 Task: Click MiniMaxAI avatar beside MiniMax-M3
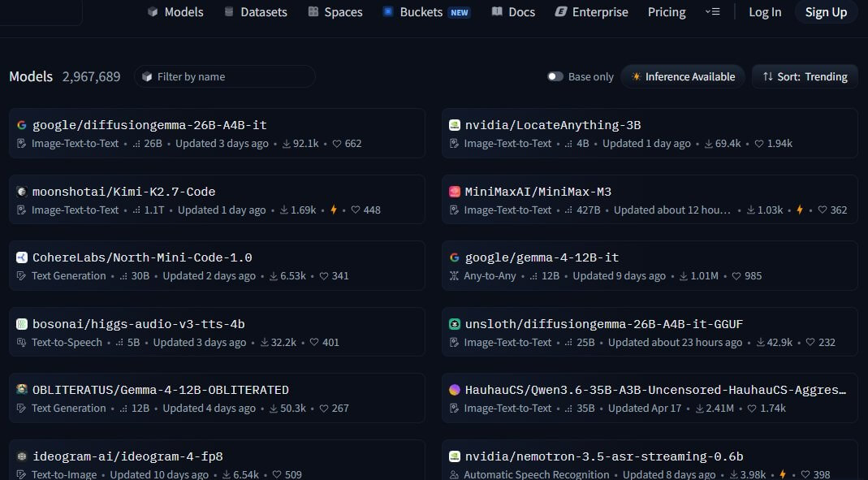tap(455, 192)
